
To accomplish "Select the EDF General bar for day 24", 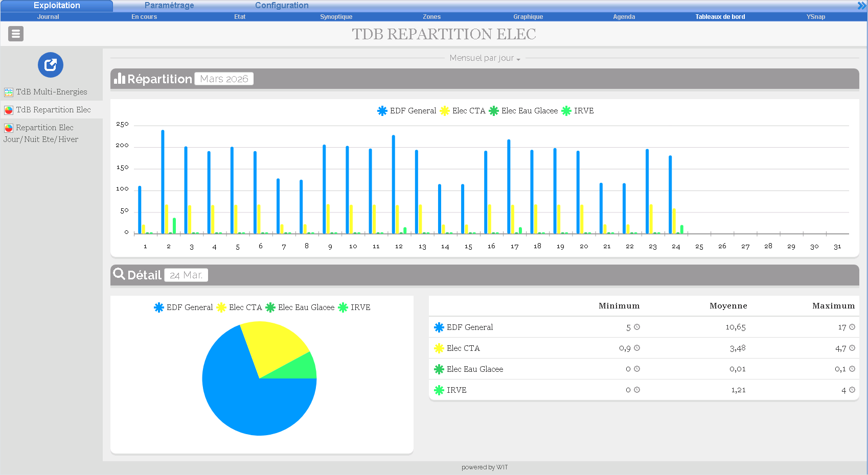I will tap(670, 195).
